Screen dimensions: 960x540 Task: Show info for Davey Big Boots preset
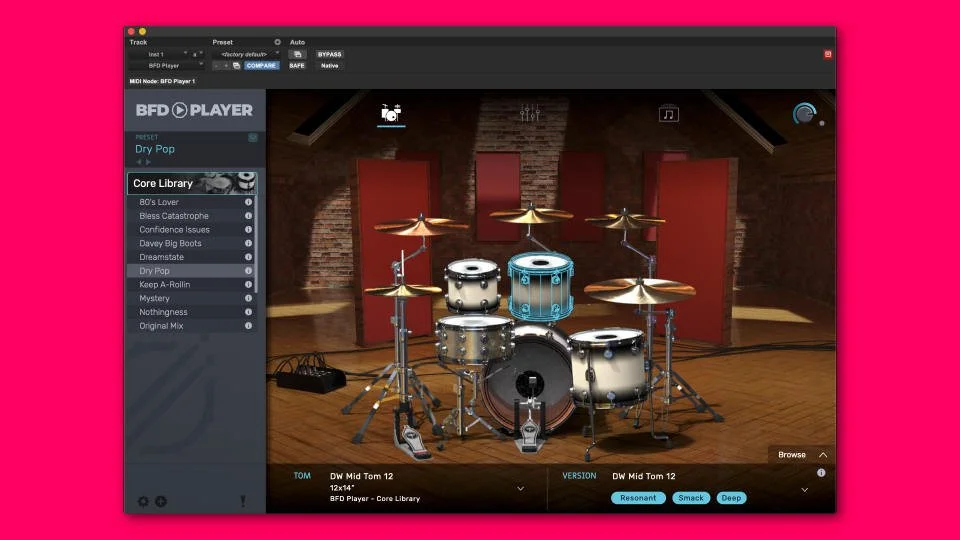coord(249,243)
